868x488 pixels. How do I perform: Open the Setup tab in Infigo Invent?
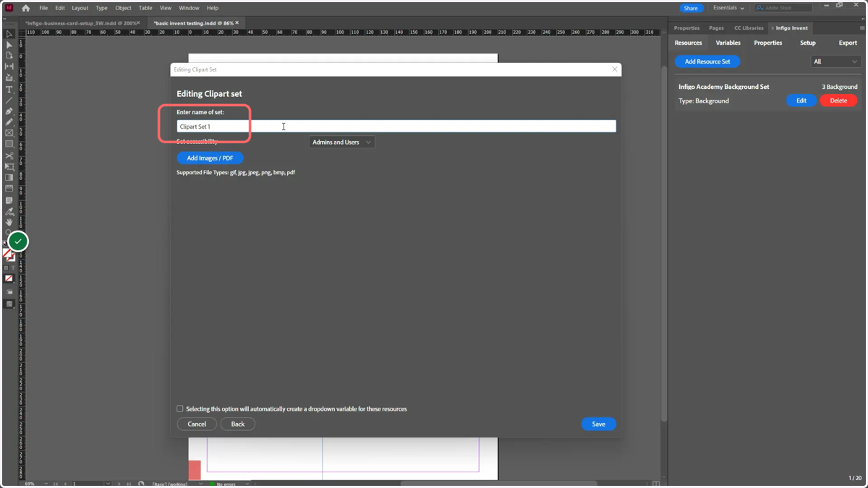(x=808, y=43)
